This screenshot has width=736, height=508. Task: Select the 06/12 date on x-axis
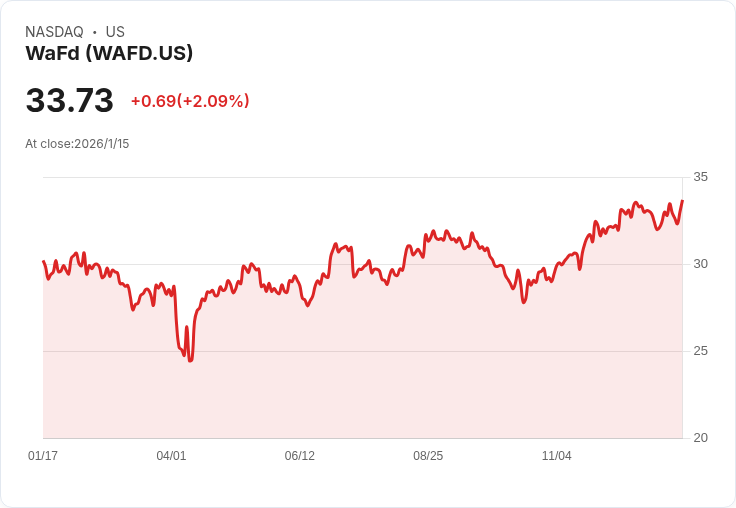click(x=299, y=456)
